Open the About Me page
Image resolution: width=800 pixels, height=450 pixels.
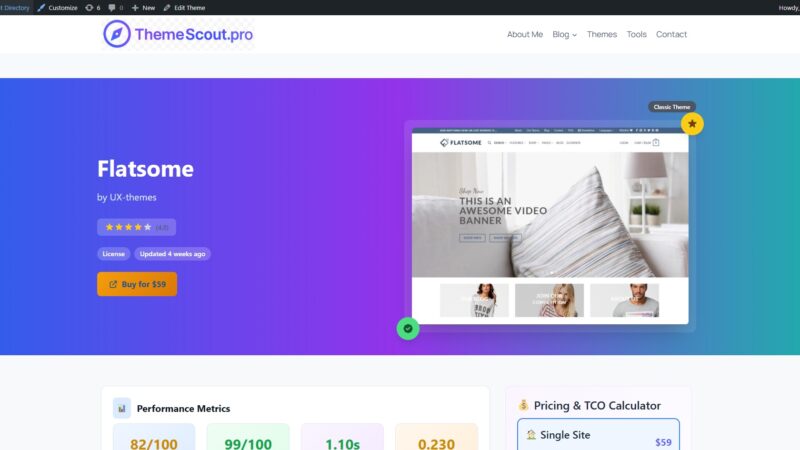[524, 34]
